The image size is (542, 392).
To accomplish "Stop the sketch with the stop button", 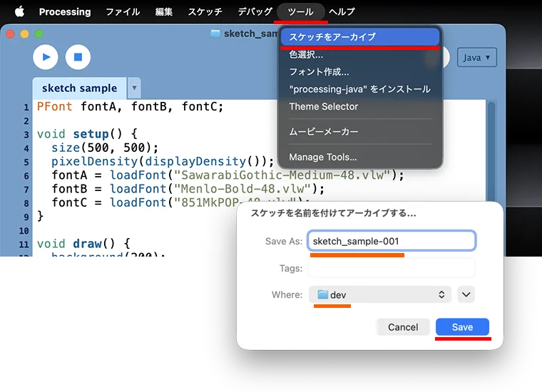I will [x=78, y=57].
